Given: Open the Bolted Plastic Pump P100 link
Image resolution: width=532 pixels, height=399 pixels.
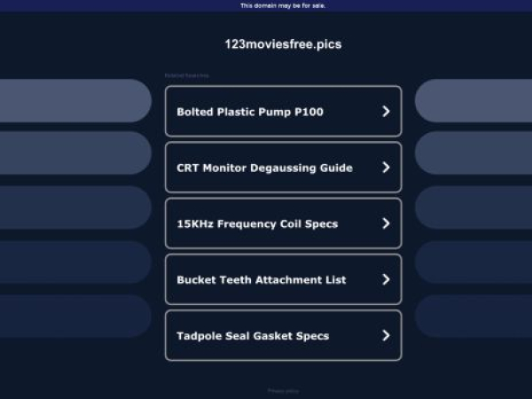Looking at the screenshot, I should coord(250,112).
